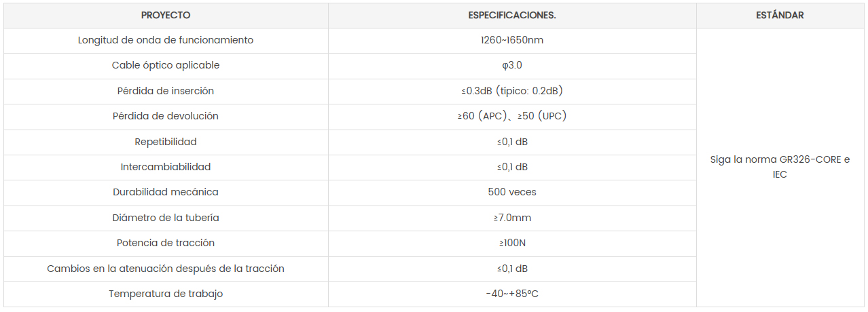Select the ≤0.3dB (típico: 0.2dB) cell
Viewport: 868px width, 312px height.
coord(512,91)
